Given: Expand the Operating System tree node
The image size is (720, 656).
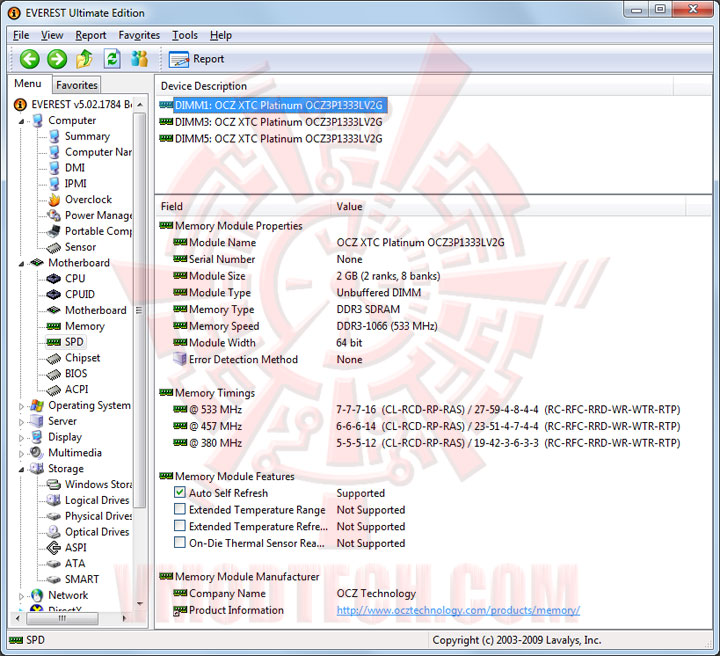Looking at the screenshot, I should 21,406.
